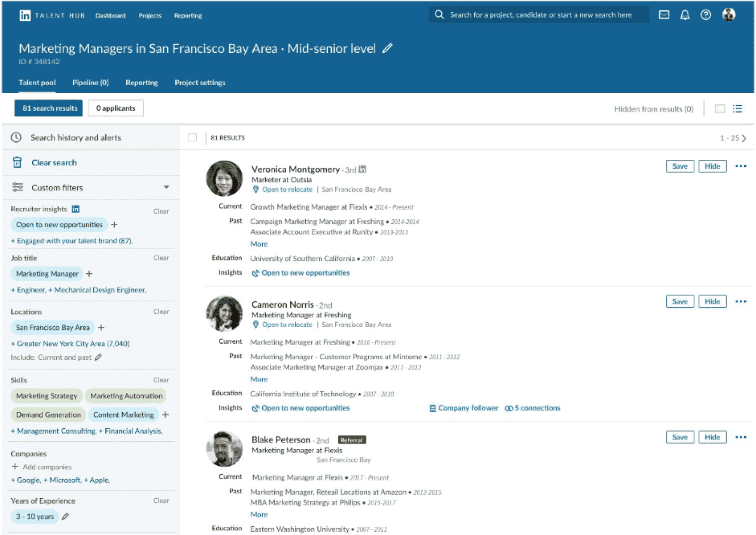Open the top Reporting menu
Viewport: 756px width, 535px height.
(x=188, y=16)
